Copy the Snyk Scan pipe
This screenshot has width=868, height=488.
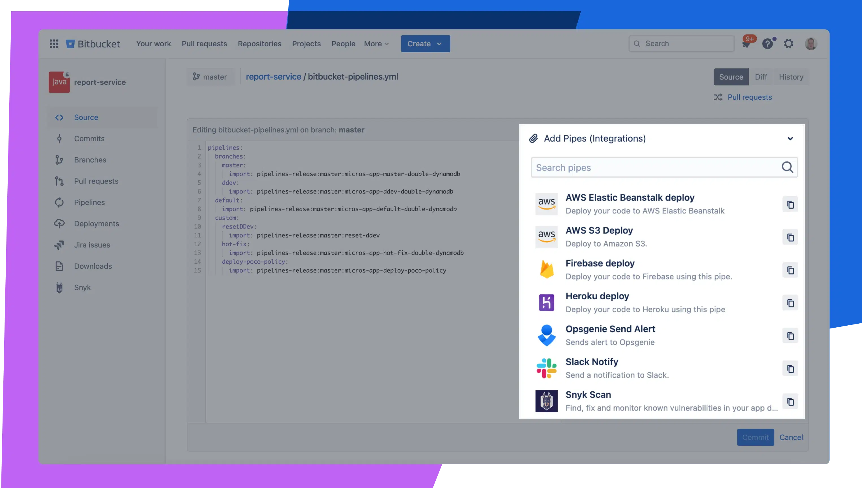(791, 402)
